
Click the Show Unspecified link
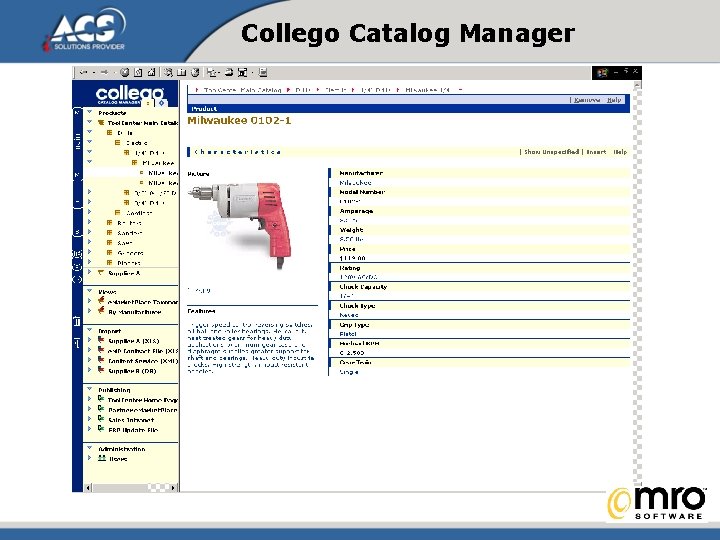551,152
